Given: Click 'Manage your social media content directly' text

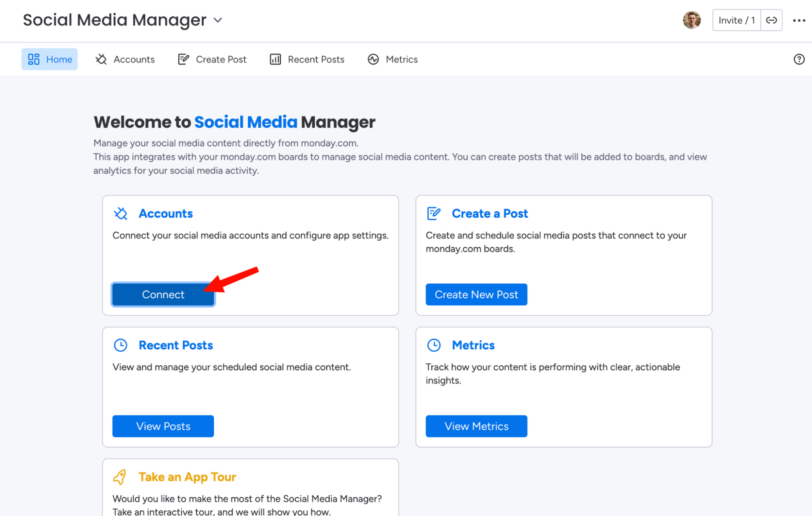Looking at the screenshot, I should 226,143.
